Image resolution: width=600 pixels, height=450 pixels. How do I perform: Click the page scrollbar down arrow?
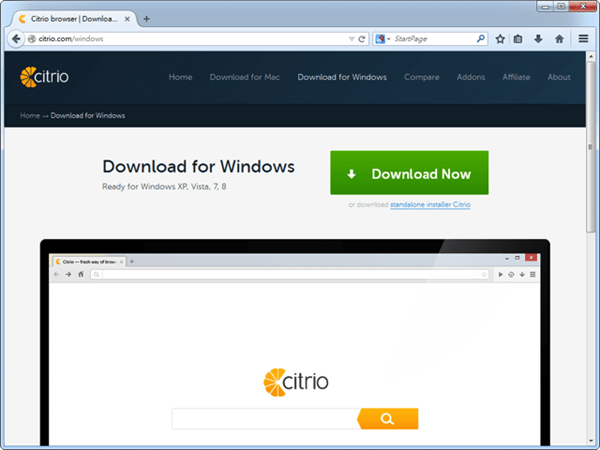point(591,441)
